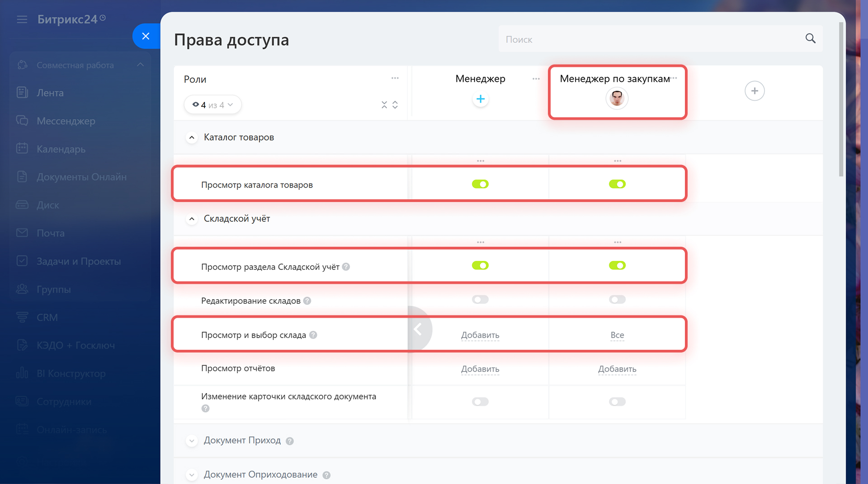The width and height of the screenshot is (868, 484).
Task: Open three-dot menu above Менеджер catalog toggle
Action: pos(481,161)
